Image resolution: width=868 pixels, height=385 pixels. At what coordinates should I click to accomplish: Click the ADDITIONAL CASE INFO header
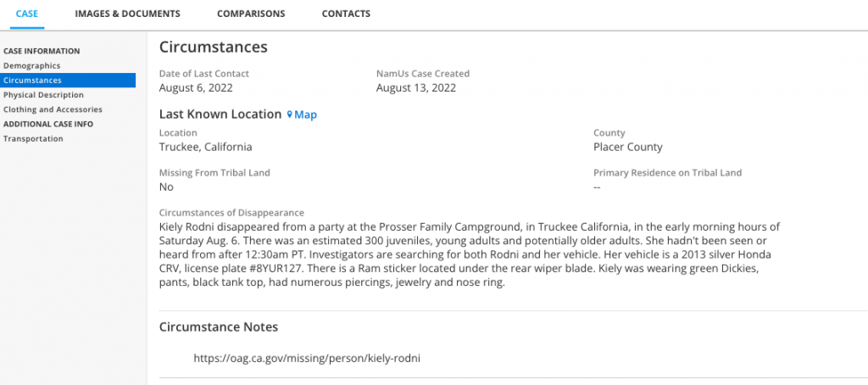[x=48, y=124]
